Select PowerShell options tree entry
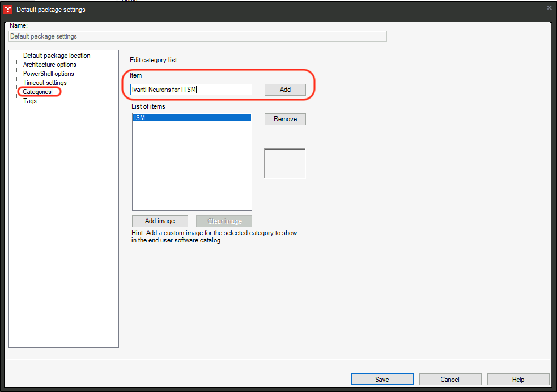 [49, 74]
